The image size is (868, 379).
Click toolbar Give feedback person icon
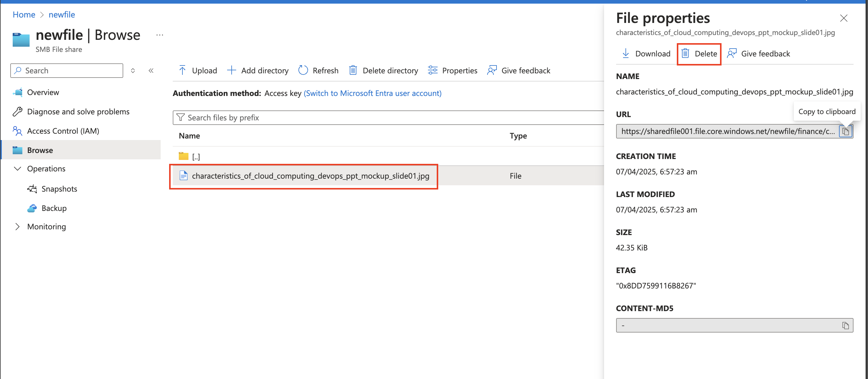pyautogui.click(x=492, y=70)
